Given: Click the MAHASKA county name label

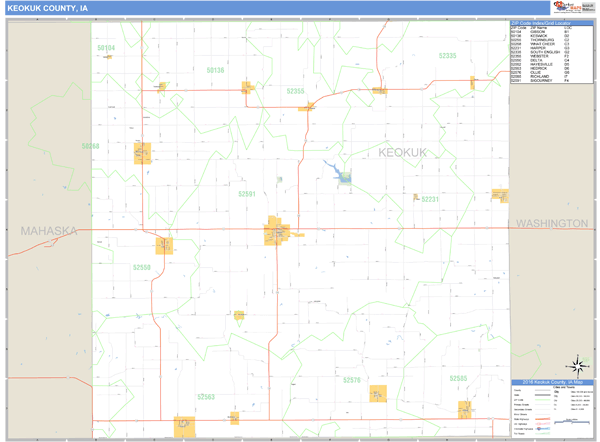Looking at the screenshot, I should (49, 231).
